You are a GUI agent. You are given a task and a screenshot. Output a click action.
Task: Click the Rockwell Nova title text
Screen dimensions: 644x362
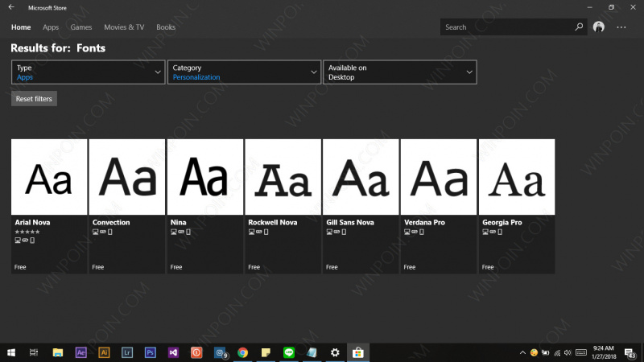273,223
